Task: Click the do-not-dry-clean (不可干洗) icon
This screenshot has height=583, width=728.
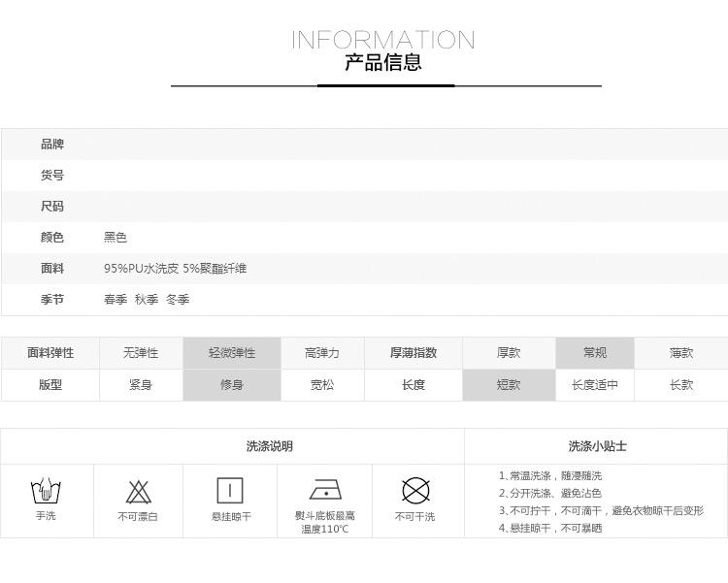Action: [x=415, y=491]
